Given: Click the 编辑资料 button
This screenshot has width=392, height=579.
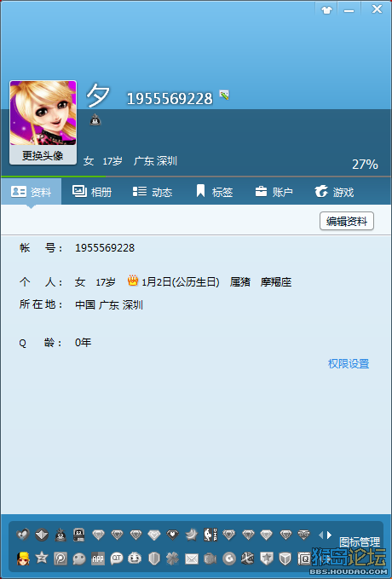Looking at the screenshot, I should click(347, 221).
